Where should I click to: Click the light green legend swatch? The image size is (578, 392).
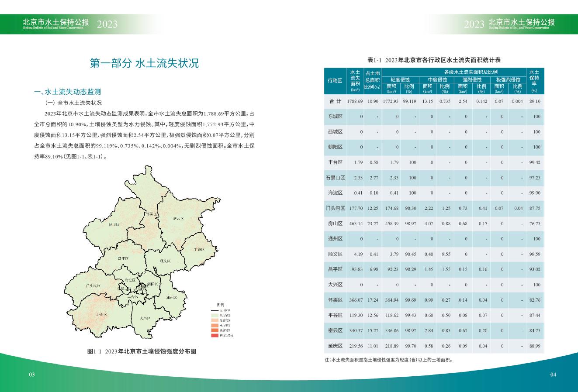[214, 315]
